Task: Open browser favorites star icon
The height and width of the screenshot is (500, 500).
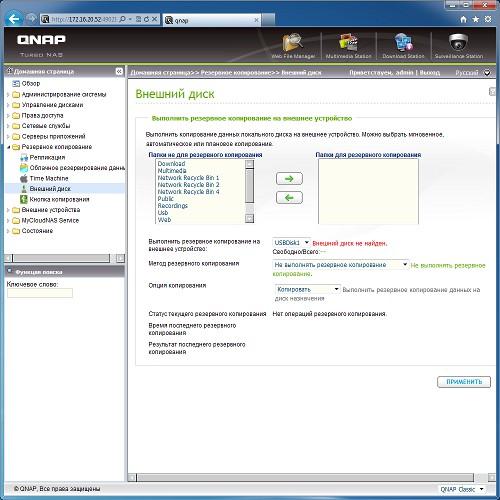Action: tap(476, 19)
